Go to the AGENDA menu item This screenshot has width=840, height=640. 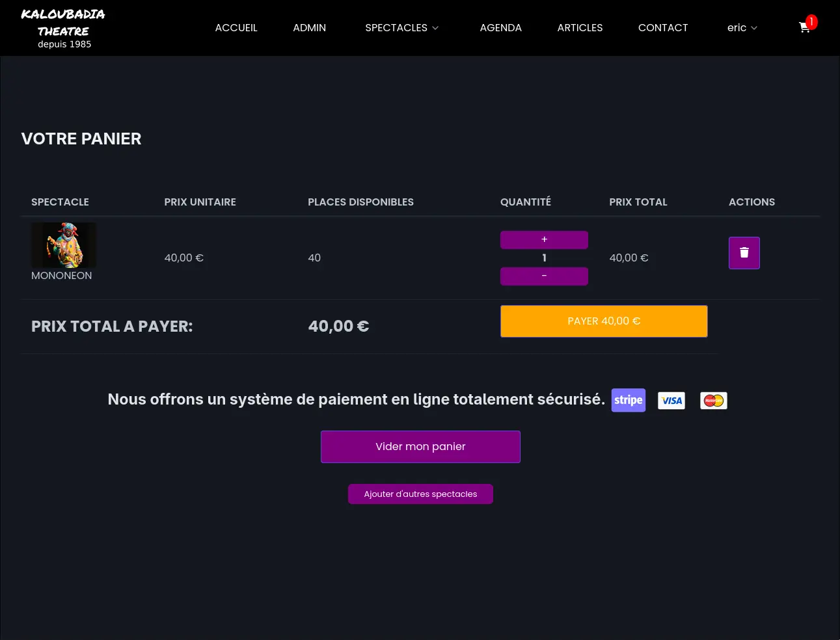click(500, 28)
